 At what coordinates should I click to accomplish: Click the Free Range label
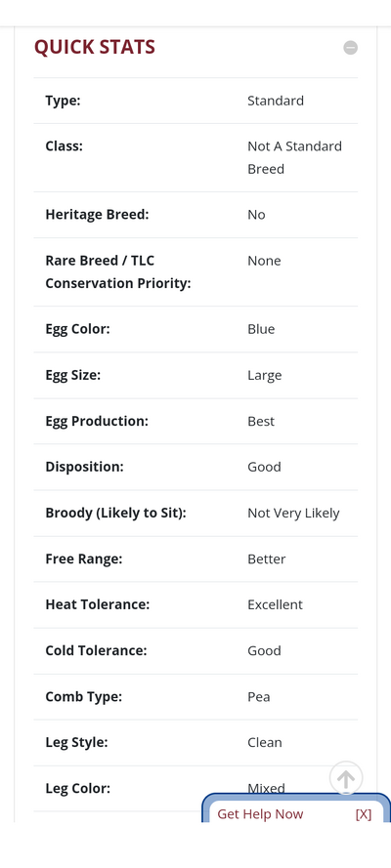click(84, 559)
